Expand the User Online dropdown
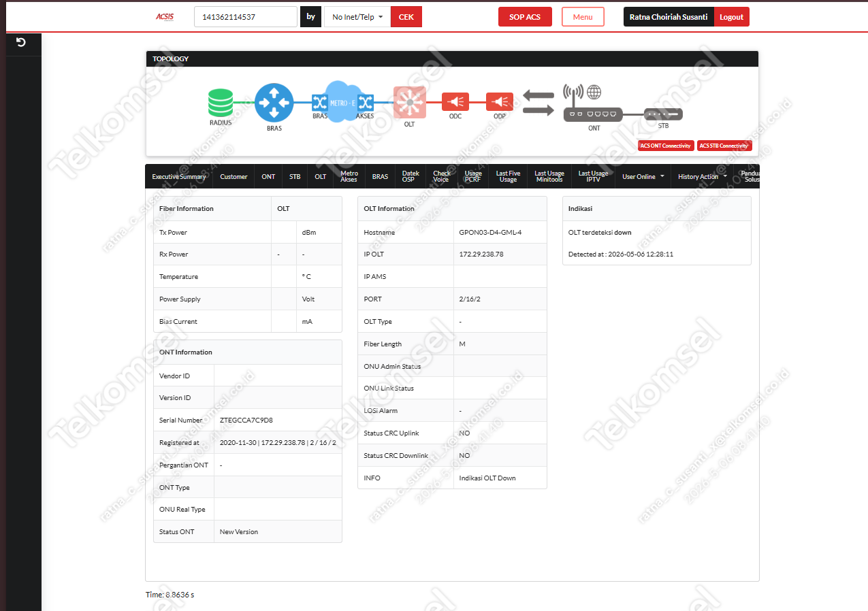This screenshot has height=611, width=868. [x=643, y=177]
